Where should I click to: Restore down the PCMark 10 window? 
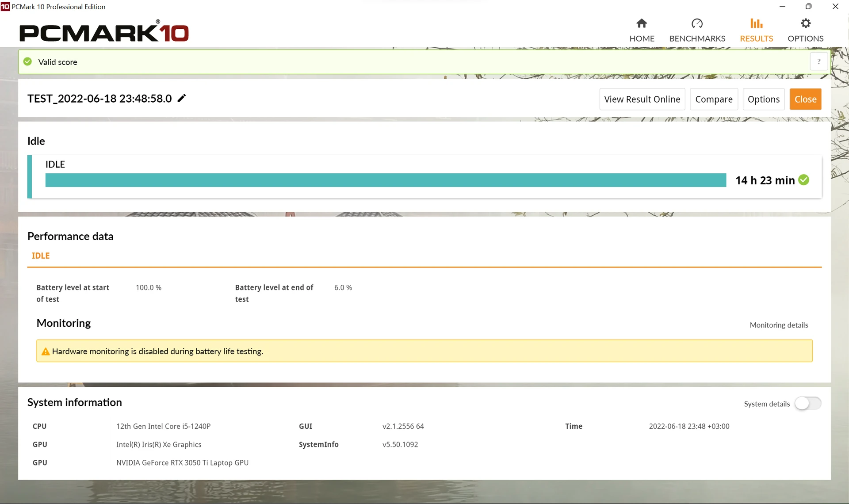tap(808, 7)
